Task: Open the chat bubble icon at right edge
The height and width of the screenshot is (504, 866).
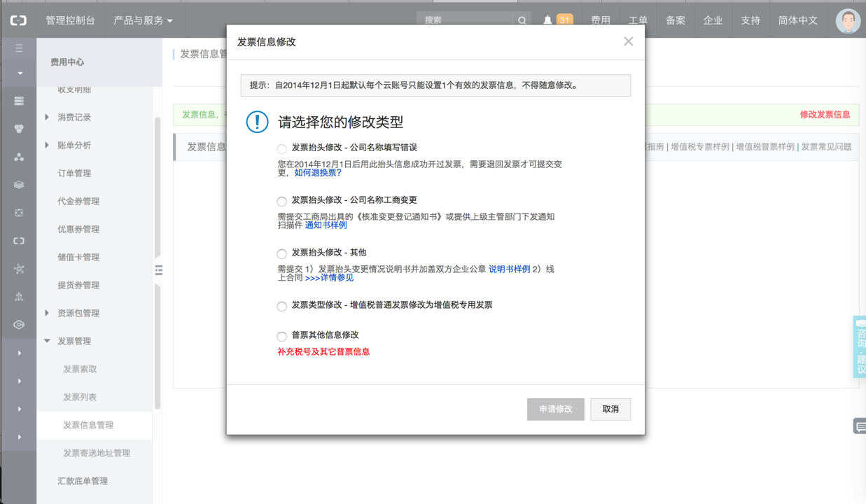Action: (x=860, y=426)
